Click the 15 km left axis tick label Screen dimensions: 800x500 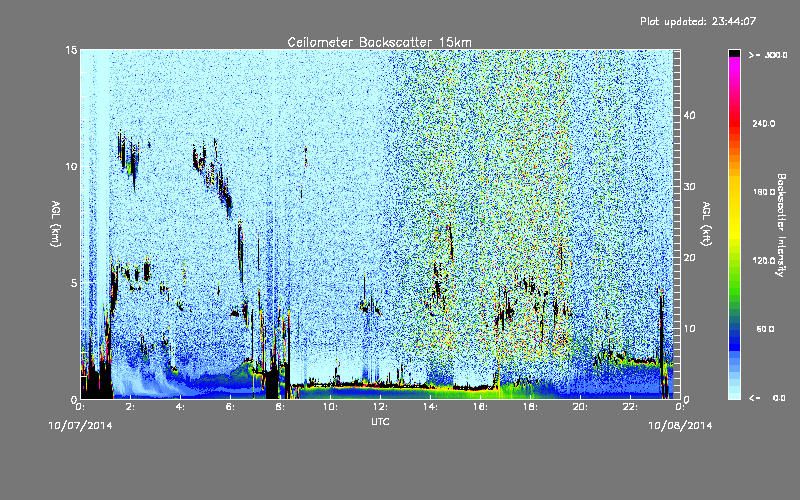point(71,50)
